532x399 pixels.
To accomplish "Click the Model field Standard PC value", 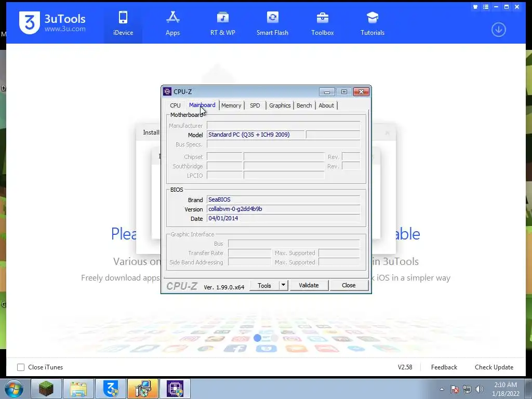I will (x=256, y=135).
